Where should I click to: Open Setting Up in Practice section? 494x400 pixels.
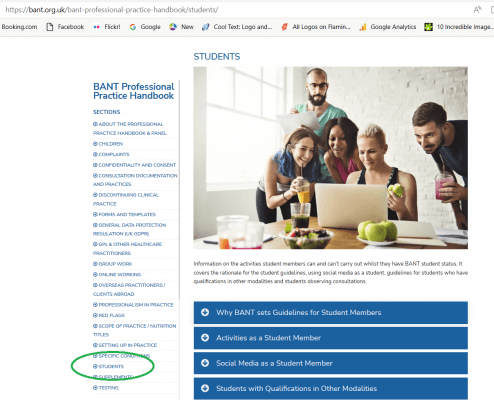coord(125,345)
